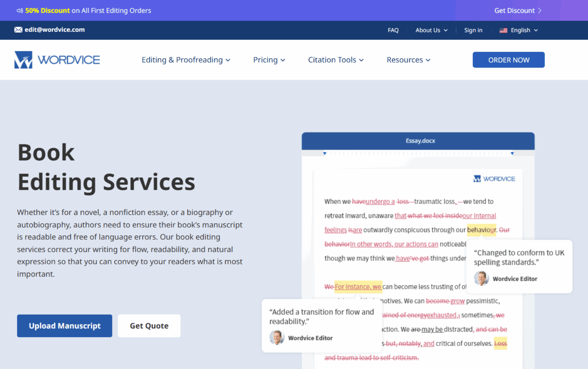Click the Get Quote button

point(149,325)
